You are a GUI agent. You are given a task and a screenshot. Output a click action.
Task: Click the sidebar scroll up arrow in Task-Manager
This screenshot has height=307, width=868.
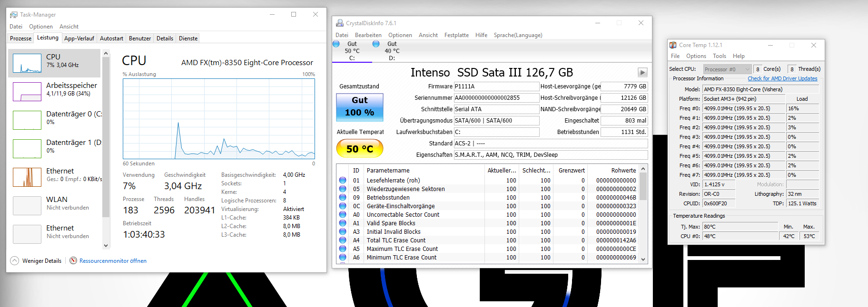coord(106,53)
